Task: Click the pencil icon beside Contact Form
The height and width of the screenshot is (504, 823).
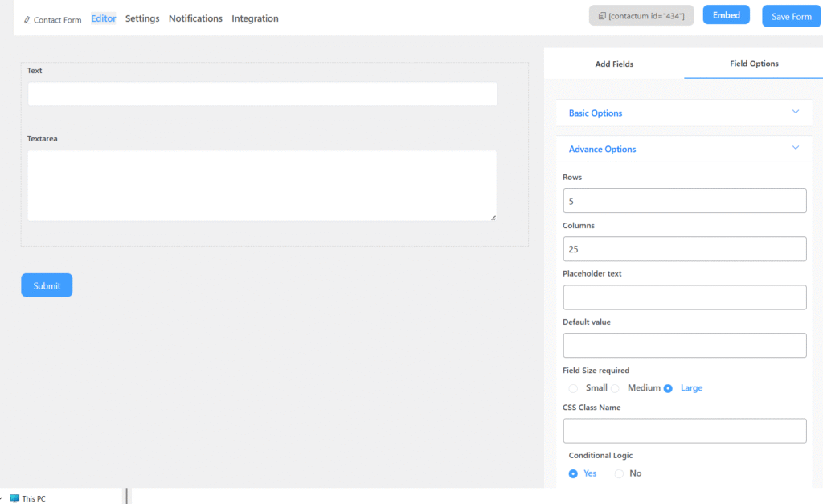Action: (x=27, y=20)
